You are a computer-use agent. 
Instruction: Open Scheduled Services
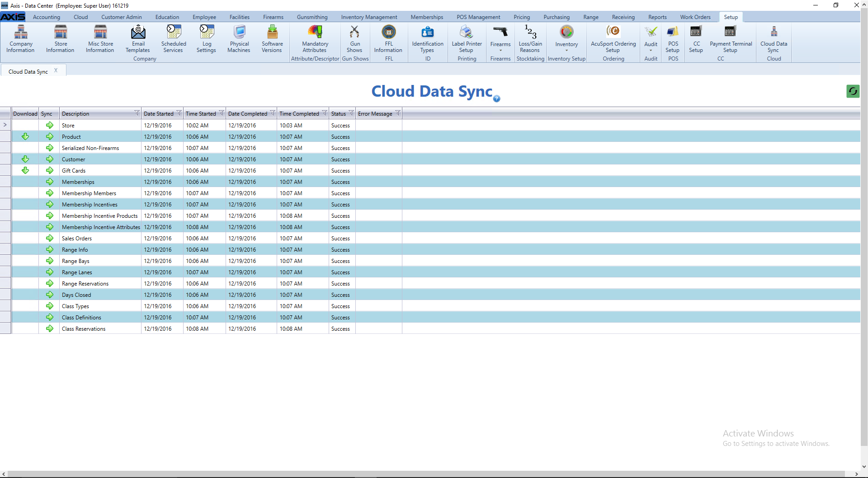click(x=174, y=39)
